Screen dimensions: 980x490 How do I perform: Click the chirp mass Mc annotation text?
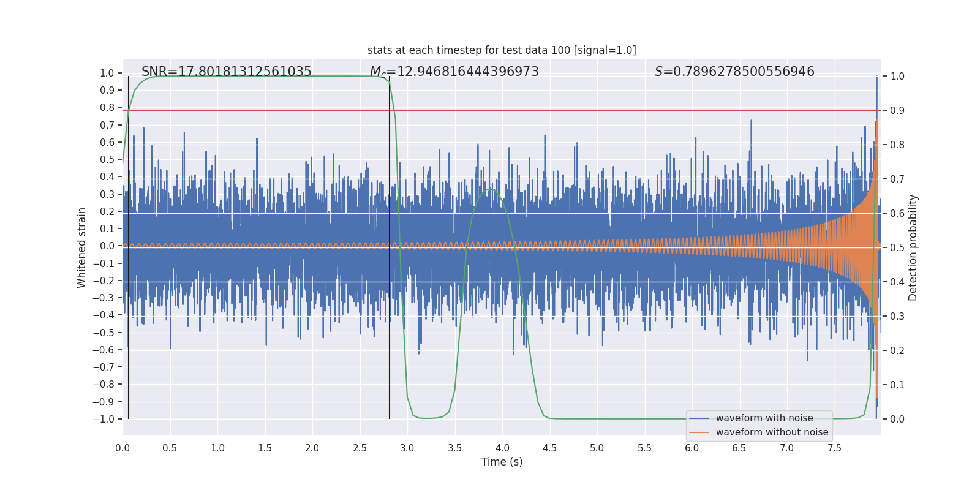pos(454,72)
